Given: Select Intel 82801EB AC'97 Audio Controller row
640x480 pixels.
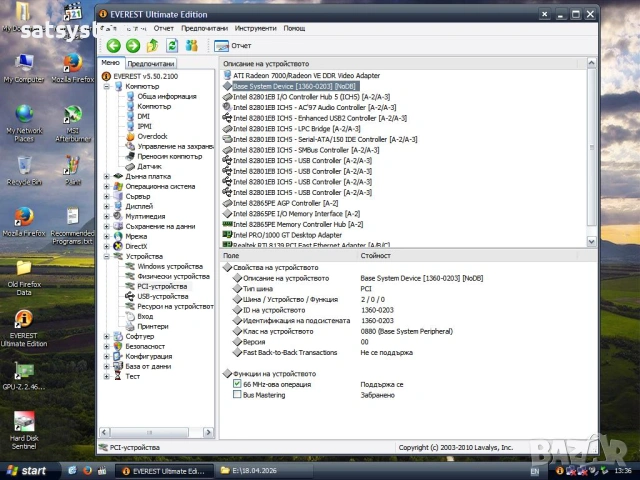Looking at the screenshot, I should [x=314, y=107].
